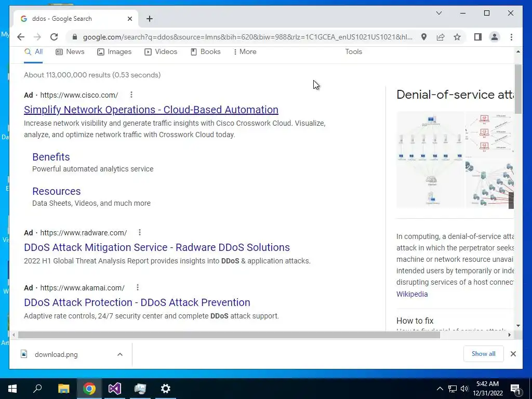The image size is (532, 399).
Task: Click the https://www.cisco.com/ ad URL
Action: click(x=79, y=95)
